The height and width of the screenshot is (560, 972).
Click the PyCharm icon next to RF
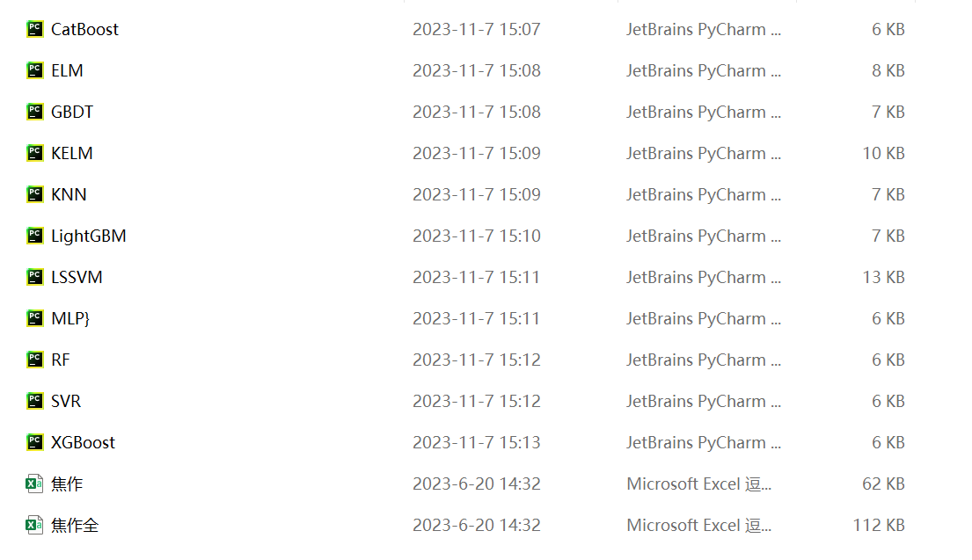point(35,360)
